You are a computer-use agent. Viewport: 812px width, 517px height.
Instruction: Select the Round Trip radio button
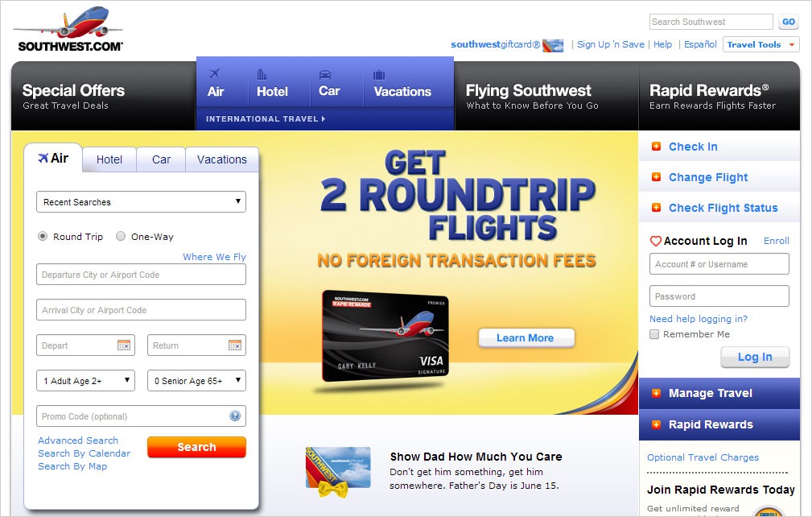point(43,236)
